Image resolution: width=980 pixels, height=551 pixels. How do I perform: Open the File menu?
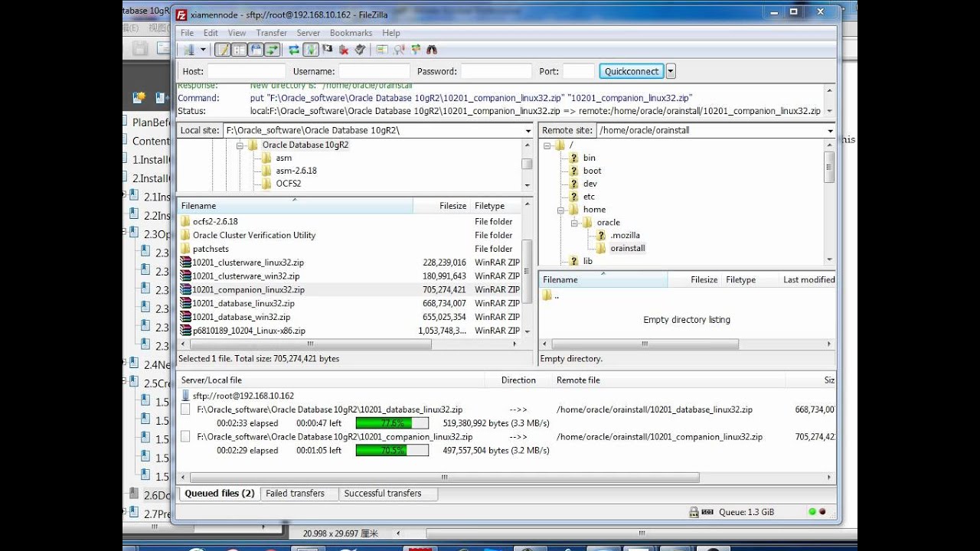[x=187, y=33]
